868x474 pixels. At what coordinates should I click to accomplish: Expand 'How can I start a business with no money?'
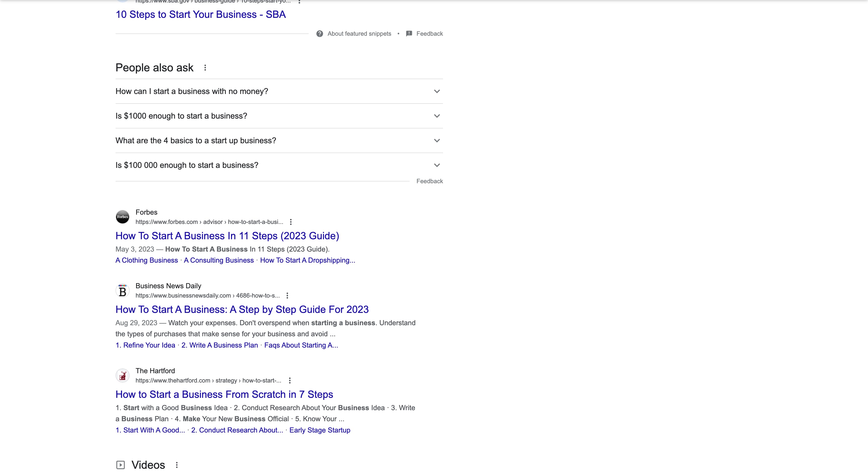(279, 91)
